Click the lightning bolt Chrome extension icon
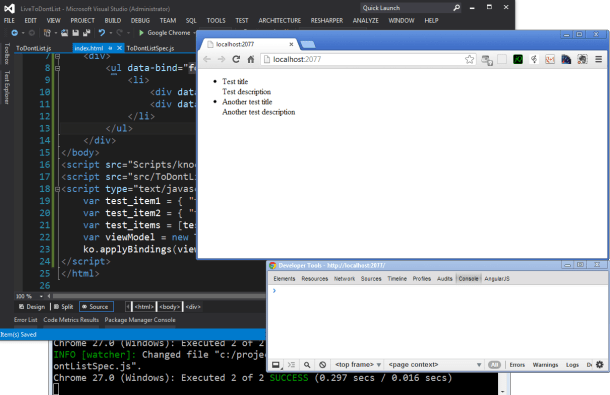 pos(534,59)
